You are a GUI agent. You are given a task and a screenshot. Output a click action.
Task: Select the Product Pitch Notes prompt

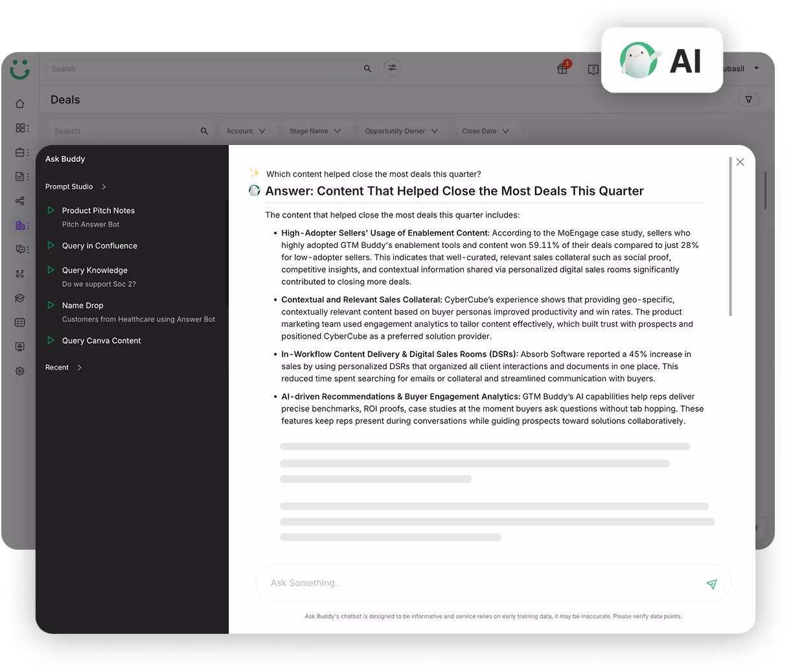(98, 211)
